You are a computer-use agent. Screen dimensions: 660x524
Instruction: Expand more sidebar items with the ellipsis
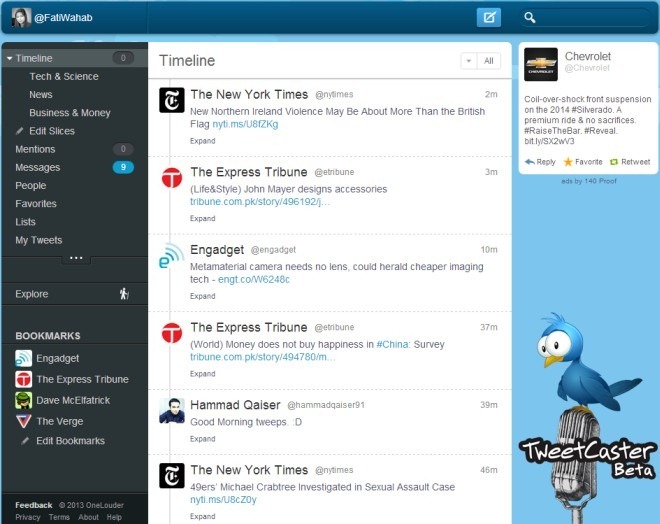pyautogui.click(x=76, y=258)
